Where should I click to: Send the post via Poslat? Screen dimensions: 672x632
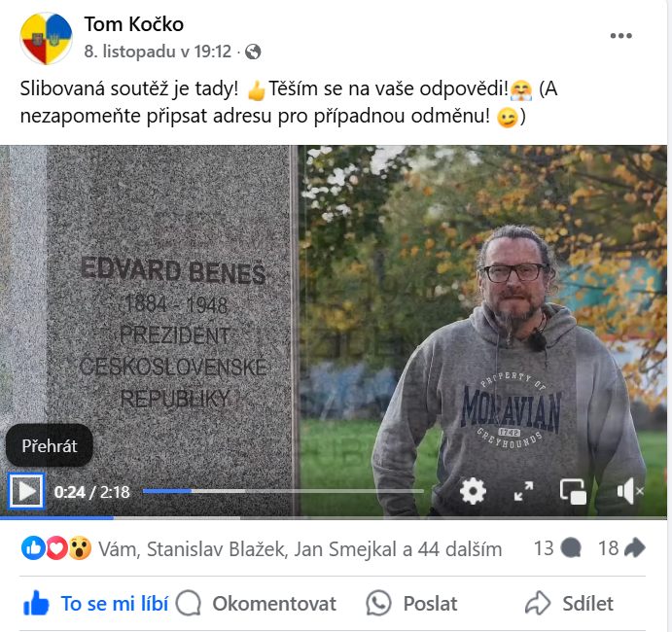tap(411, 603)
